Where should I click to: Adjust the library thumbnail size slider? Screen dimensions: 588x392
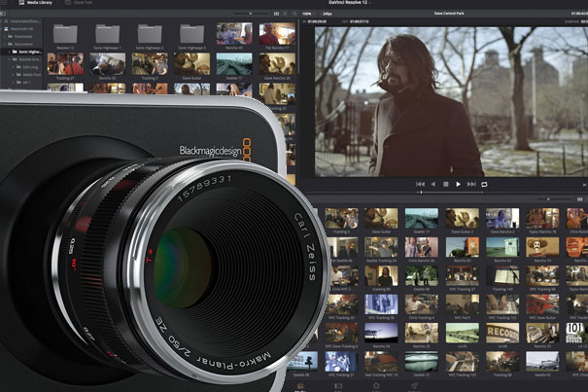pos(250,14)
